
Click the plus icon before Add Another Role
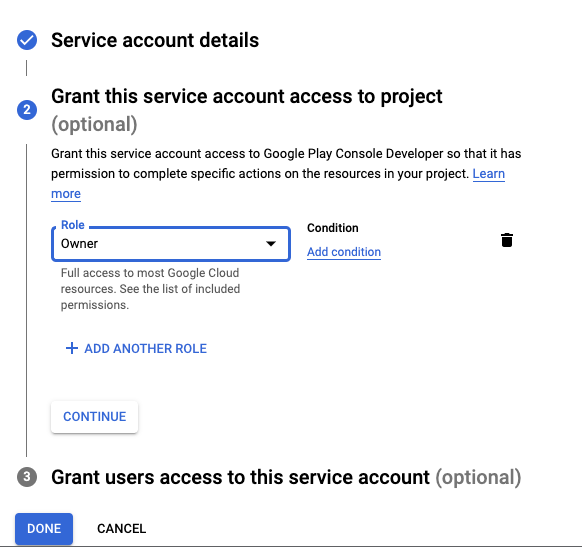(72, 348)
